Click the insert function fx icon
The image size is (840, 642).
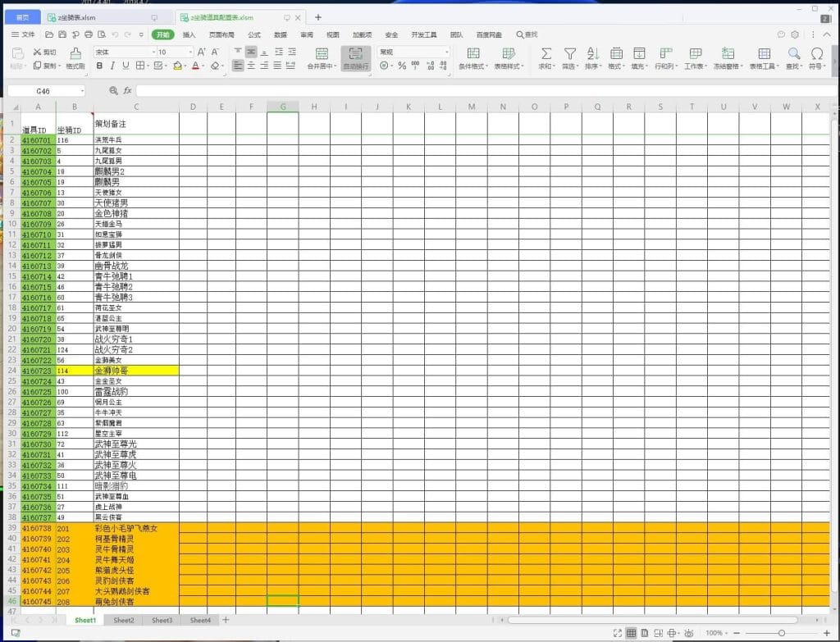point(127,90)
